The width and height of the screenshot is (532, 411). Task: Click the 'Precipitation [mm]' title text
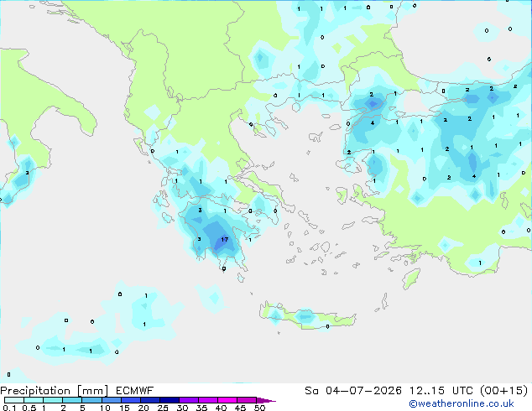click(x=55, y=391)
